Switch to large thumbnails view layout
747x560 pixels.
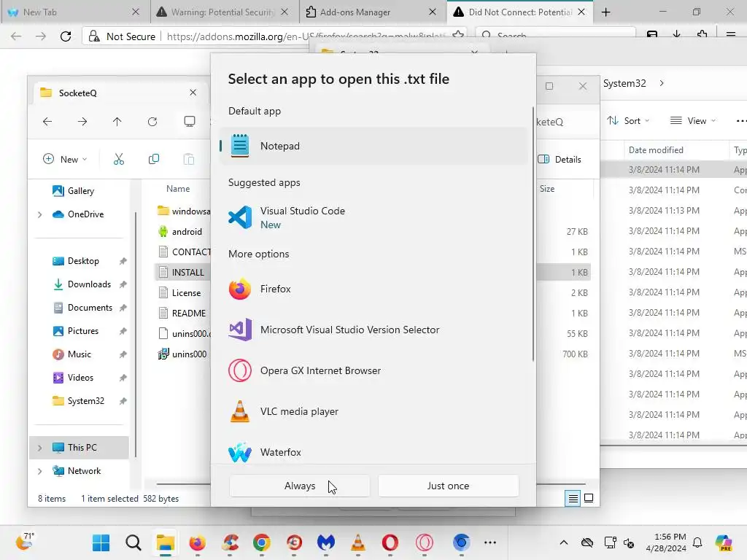(589, 498)
